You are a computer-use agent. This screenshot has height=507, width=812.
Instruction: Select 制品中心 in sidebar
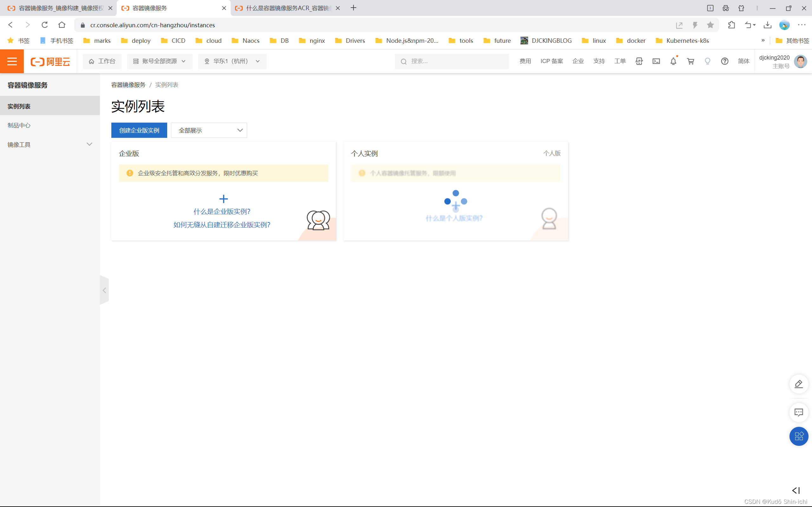[x=19, y=125]
